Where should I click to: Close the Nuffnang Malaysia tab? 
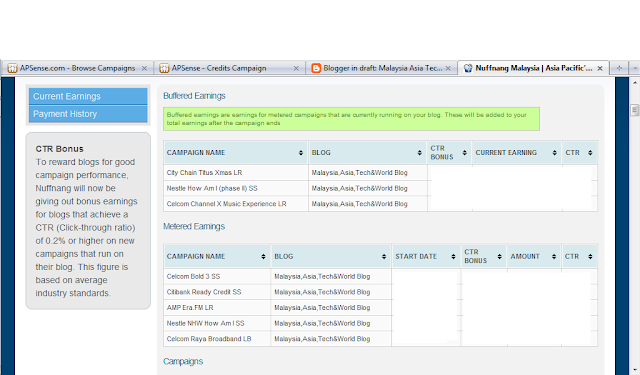click(600, 69)
